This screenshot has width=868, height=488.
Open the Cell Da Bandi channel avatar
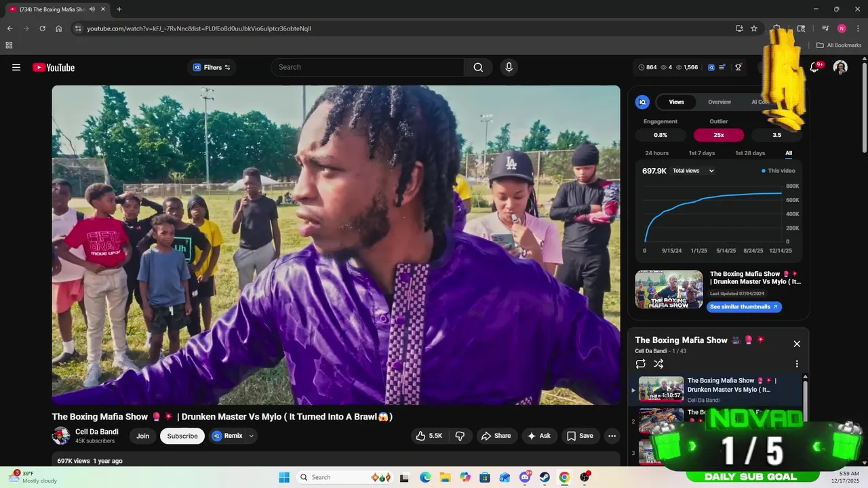[x=61, y=436]
